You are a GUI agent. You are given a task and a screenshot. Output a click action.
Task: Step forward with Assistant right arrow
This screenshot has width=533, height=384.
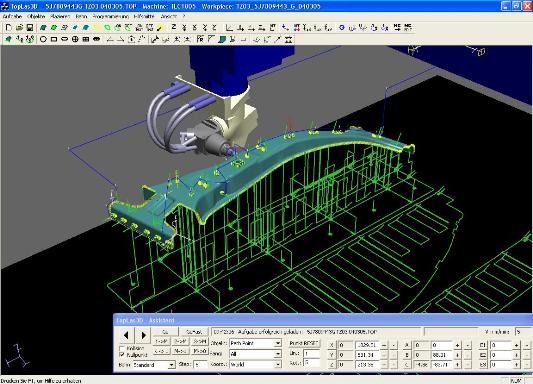click(x=143, y=335)
